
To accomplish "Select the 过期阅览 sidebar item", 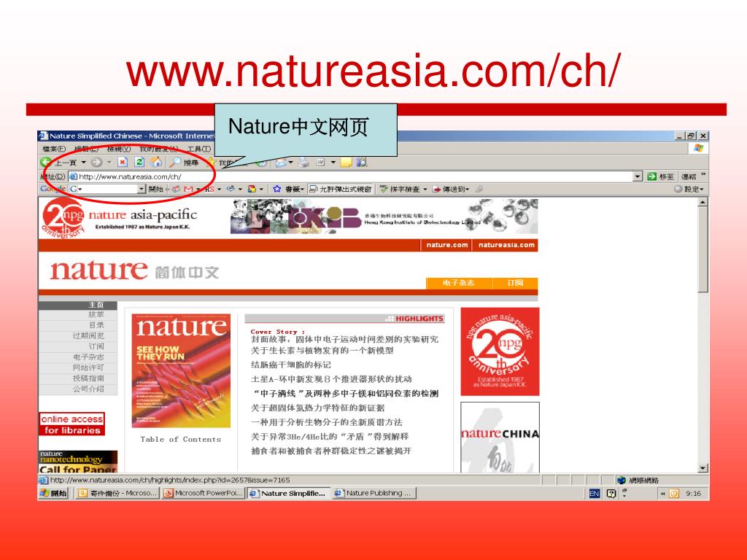I will [77, 335].
